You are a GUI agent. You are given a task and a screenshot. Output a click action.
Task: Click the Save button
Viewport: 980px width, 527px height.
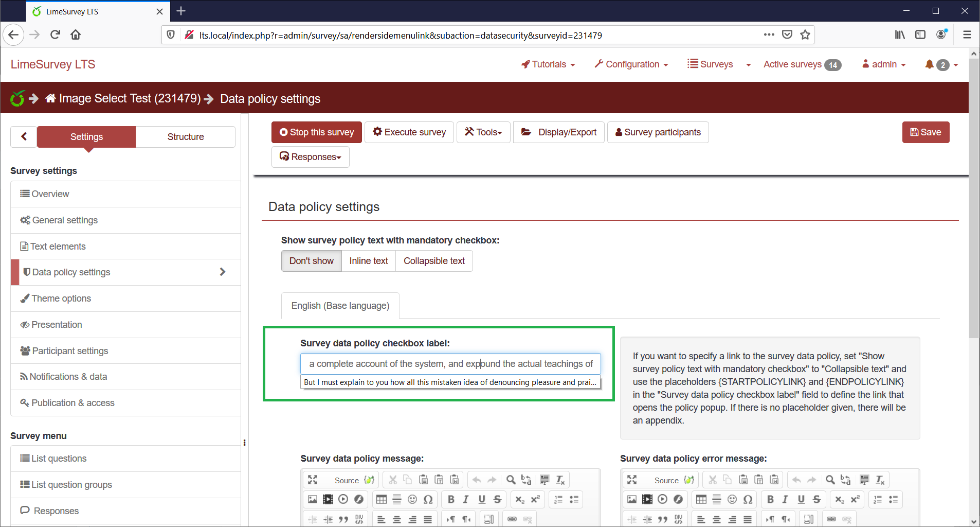click(925, 132)
